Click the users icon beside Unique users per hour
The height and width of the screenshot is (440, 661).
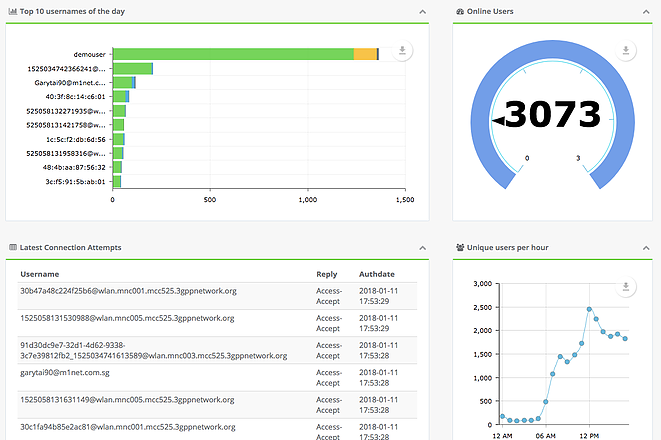(460, 247)
